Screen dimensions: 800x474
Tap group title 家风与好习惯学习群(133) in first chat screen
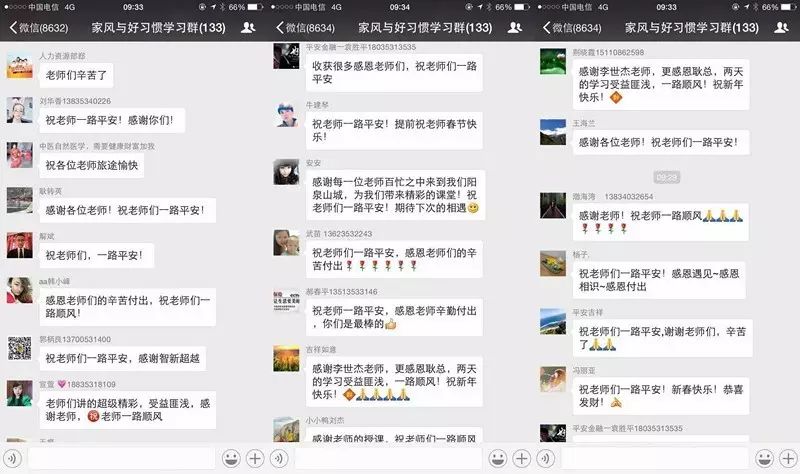pos(158,28)
